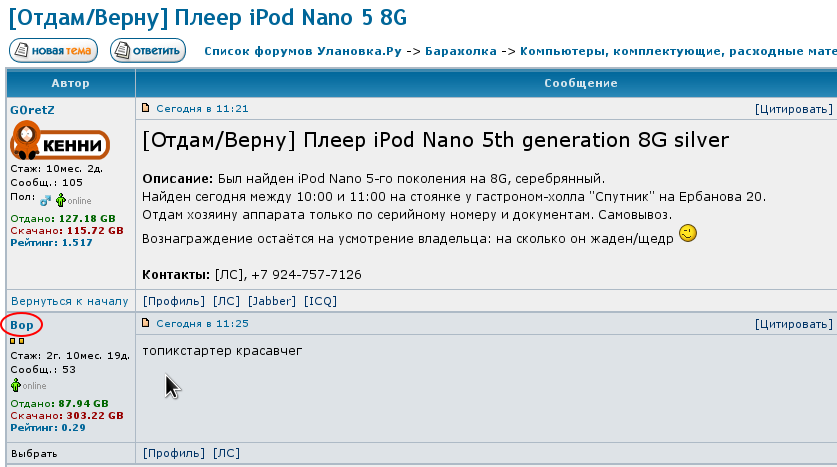The width and height of the screenshot is (837, 467).
Task: Click the 'Автор' column header
Action: tap(70, 83)
